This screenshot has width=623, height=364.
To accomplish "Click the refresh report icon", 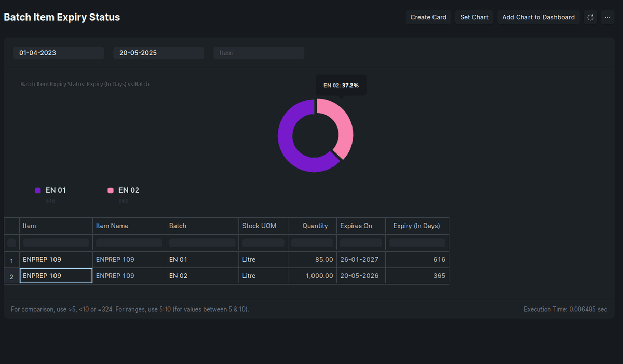I will (x=590, y=17).
